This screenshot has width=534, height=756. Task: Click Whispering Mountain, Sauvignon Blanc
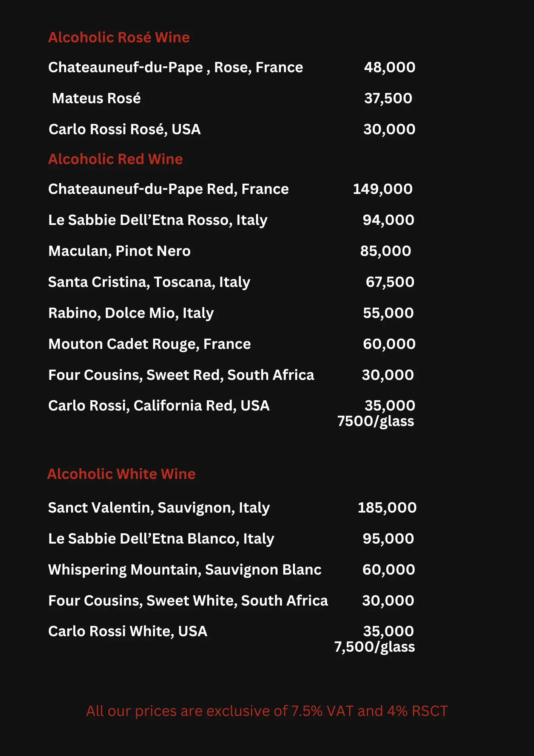tap(185, 570)
